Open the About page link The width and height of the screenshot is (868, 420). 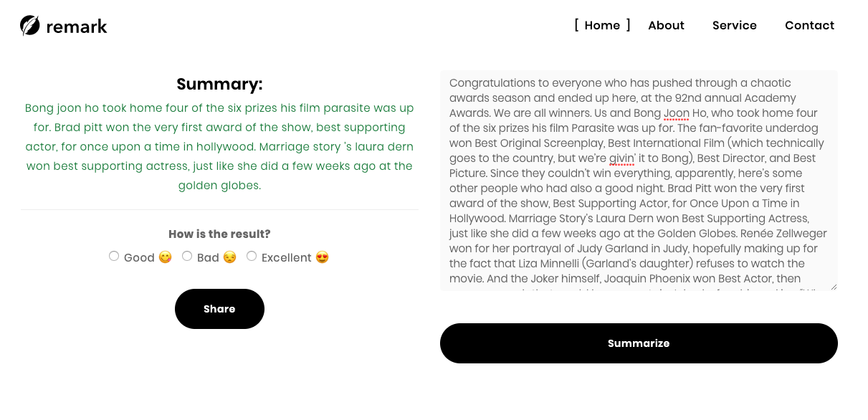tap(666, 25)
